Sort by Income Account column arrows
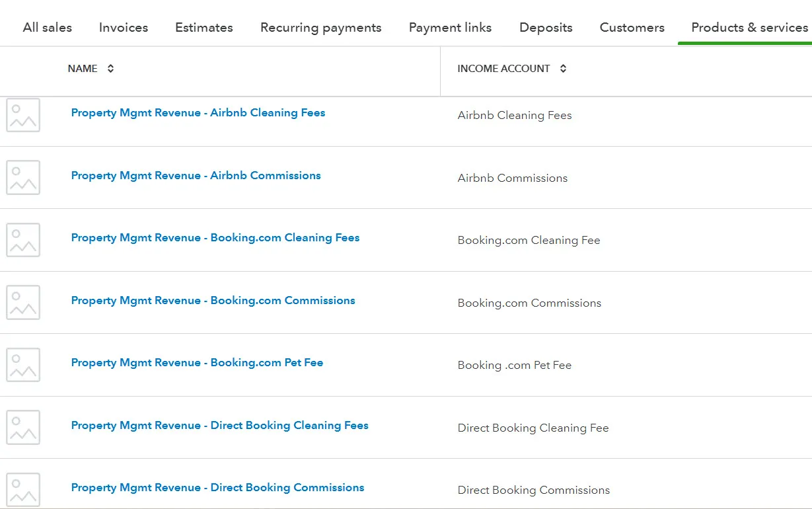 click(x=563, y=69)
